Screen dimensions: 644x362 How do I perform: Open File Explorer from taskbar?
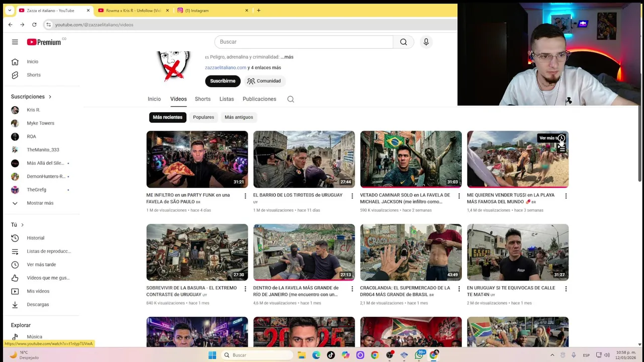pyautogui.click(x=301, y=355)
